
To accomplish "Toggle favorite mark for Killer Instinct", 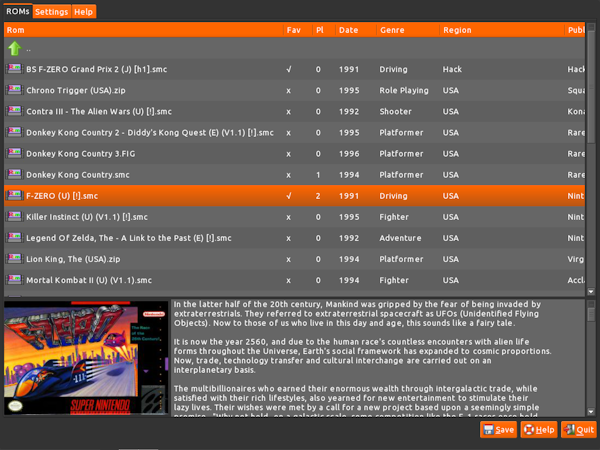I will pyautogui.click(x=289, y=217).
